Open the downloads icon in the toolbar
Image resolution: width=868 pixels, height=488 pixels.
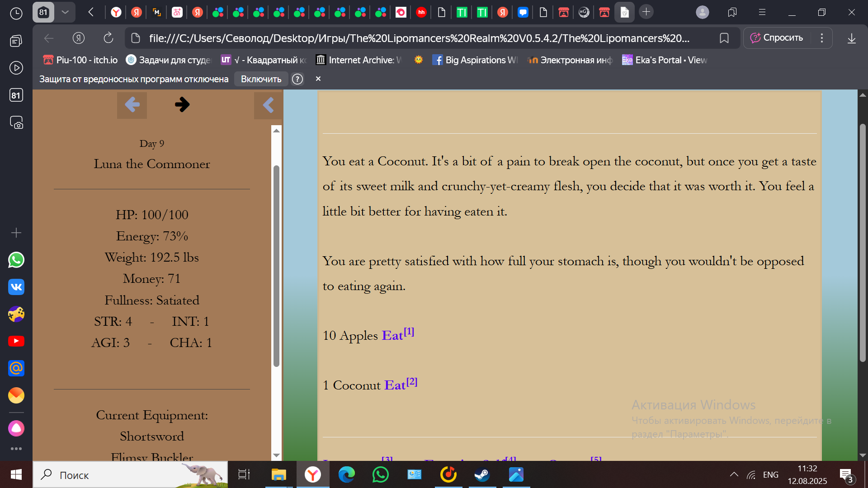(x=851, y=38)
